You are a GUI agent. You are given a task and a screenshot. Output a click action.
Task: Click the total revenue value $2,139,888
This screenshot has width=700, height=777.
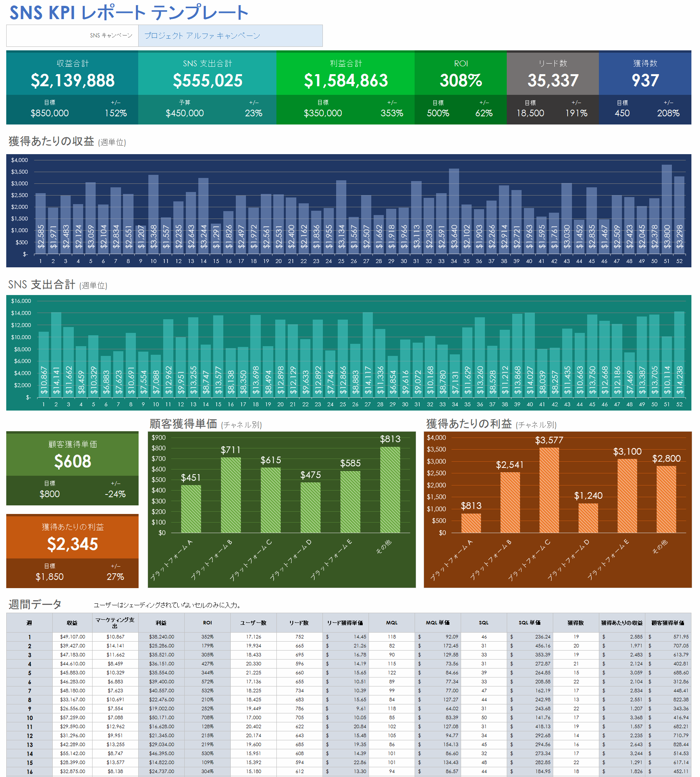pyautogui.click(x=73, y=80)
